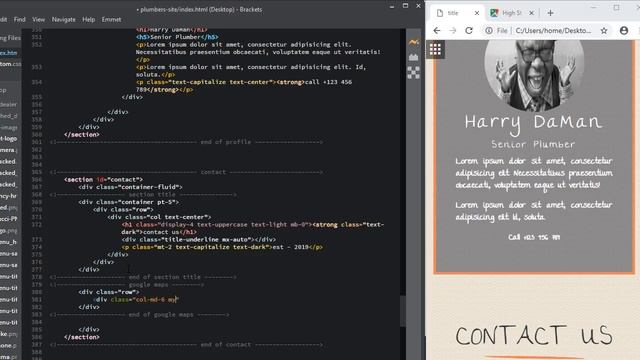Open the Extension Manager brick icon in Brackets
Viewport: 640px width, 360px height.
point(413,58)
